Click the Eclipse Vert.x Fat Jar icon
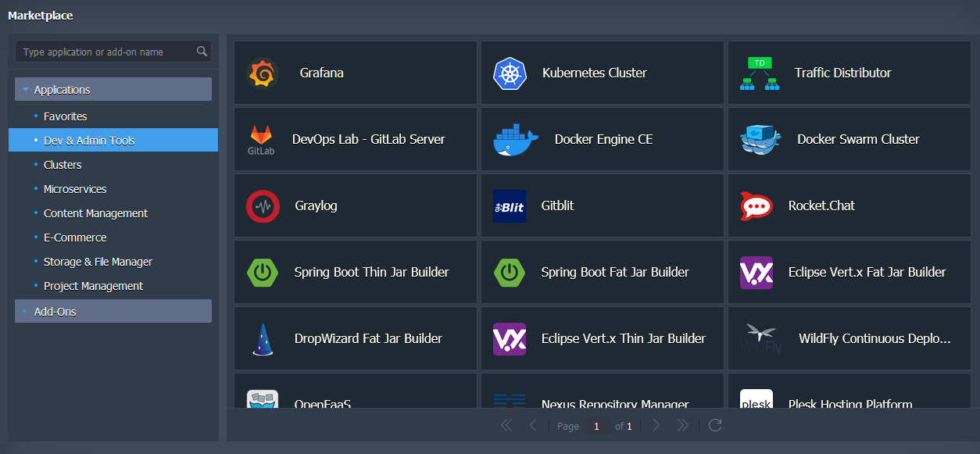The width and height of the screenshot is (980, 454). click(756, 273)
